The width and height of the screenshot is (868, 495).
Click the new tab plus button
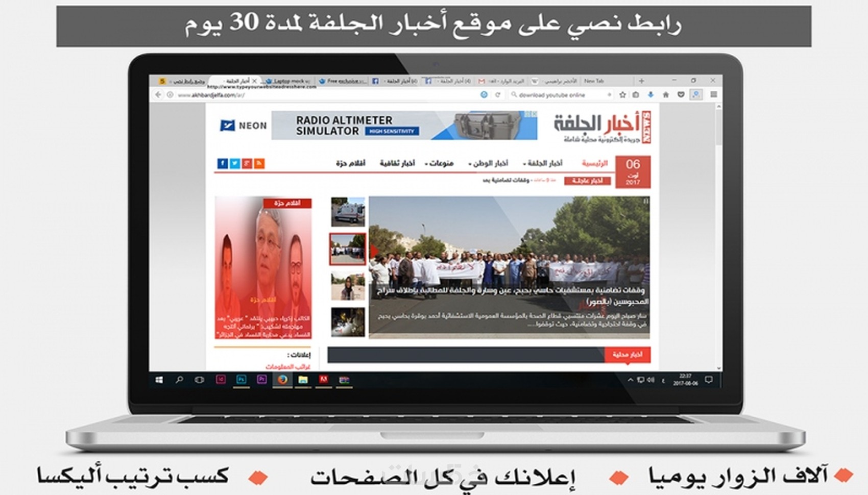pos(641,81)
